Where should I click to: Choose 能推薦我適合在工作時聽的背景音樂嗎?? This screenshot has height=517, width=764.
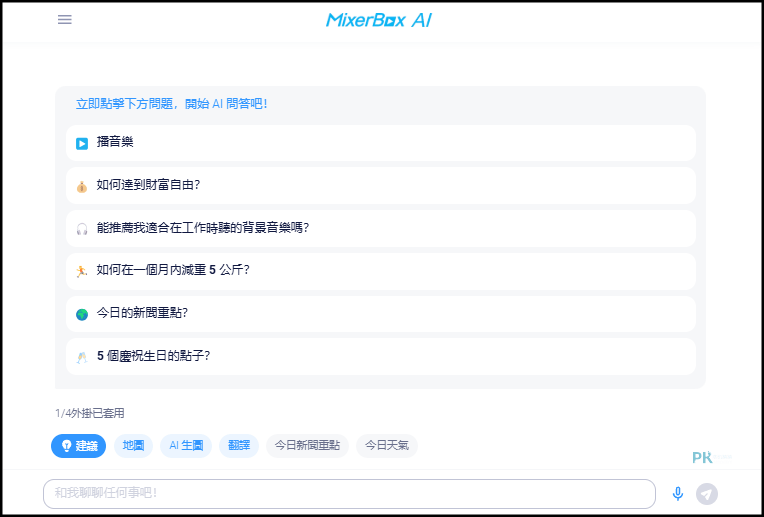click(381, 228)
